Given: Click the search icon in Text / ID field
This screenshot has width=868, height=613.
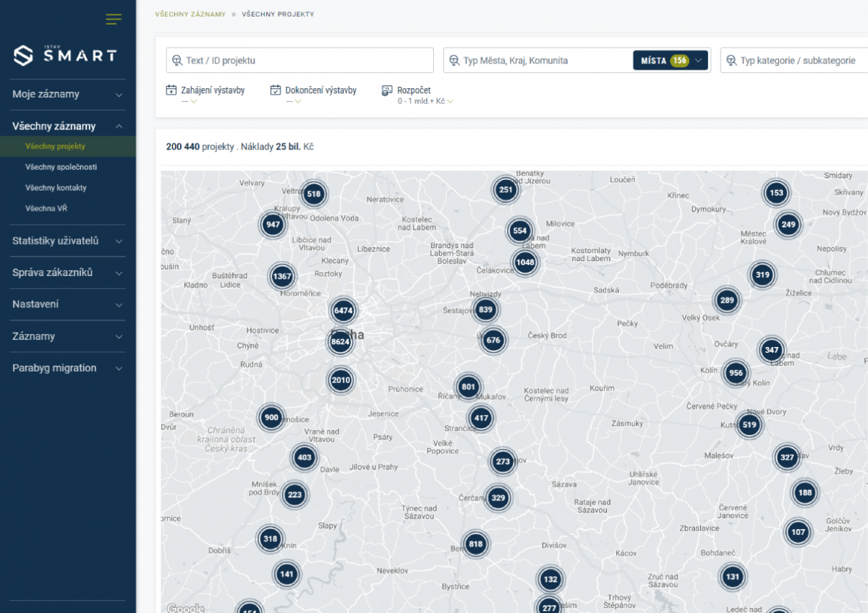Looking at the screenshot, I should 176,61.
